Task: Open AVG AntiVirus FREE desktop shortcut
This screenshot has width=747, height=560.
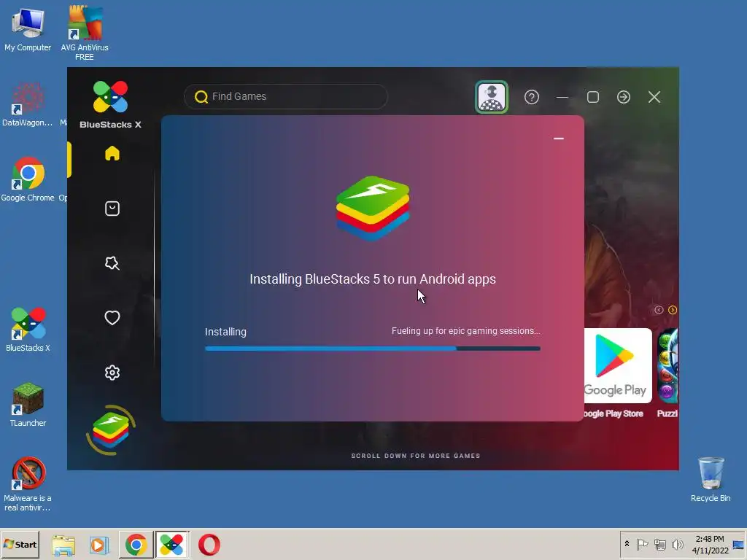Action: coord(85,32)
